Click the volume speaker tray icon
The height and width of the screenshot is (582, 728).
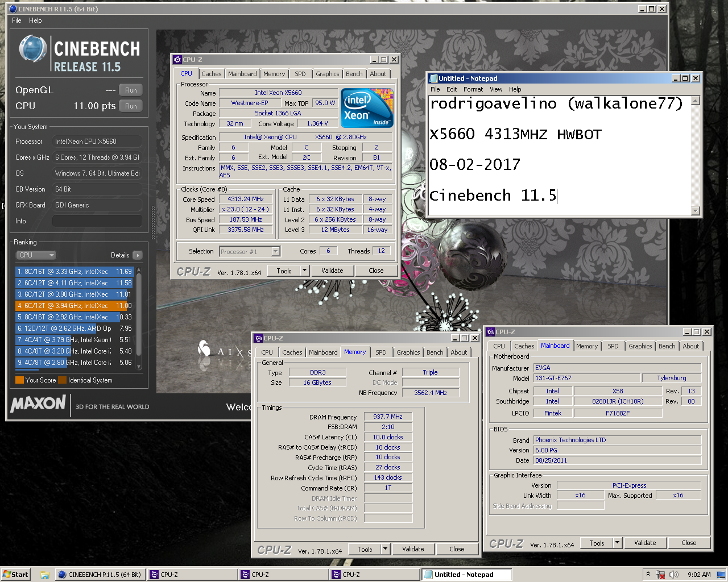click(x=674, y=575)
